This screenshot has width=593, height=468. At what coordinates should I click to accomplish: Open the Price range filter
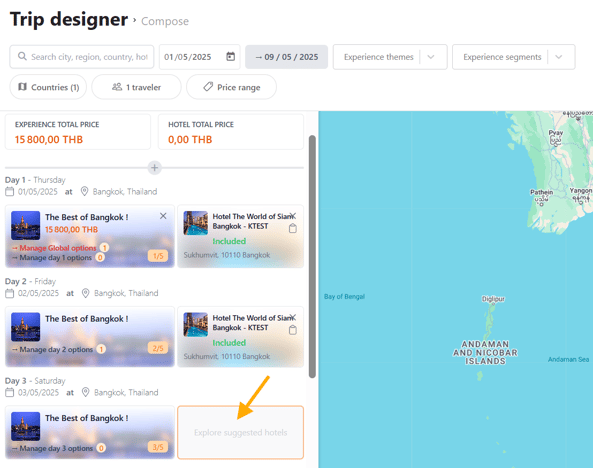point(231,87)
